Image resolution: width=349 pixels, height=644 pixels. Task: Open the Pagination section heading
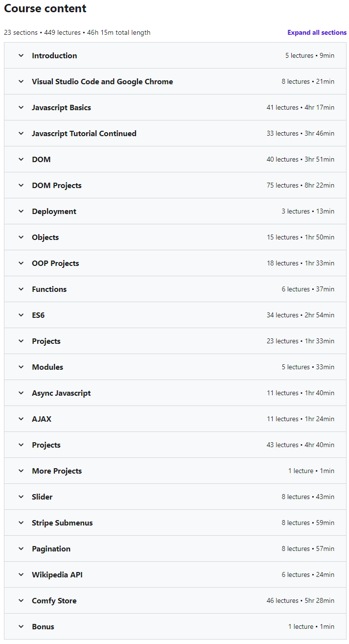point(51,549)
